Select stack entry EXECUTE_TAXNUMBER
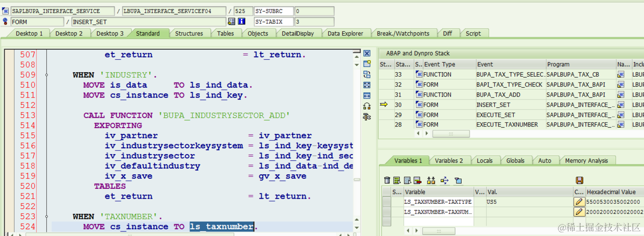The image size is (644, 236). click(x=510, y=124)
